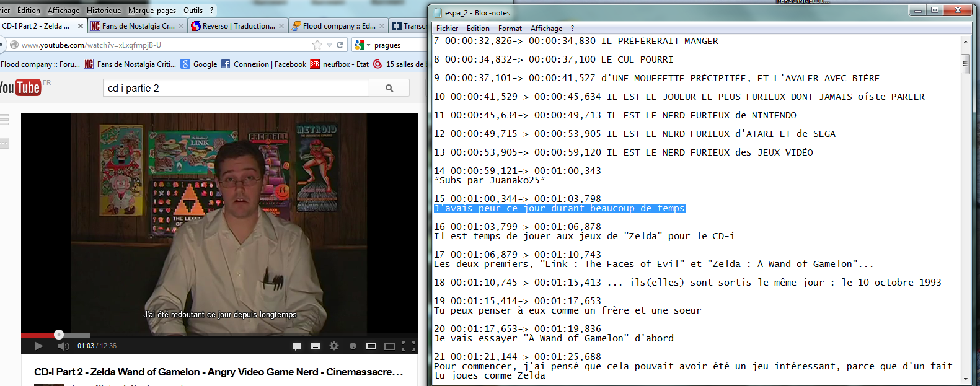The image size is (980, 386).
Task: Click the Notepad title bar document icon
Action: point(438,12)
